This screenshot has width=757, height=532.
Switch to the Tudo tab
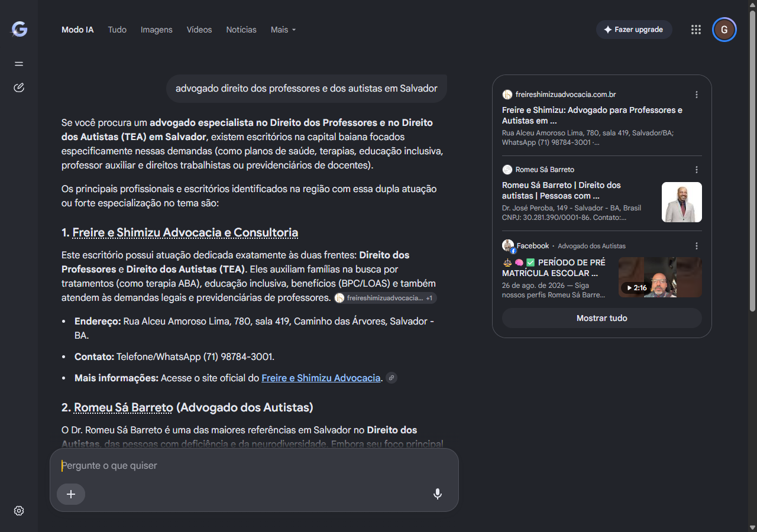click(x=117, y=30)
